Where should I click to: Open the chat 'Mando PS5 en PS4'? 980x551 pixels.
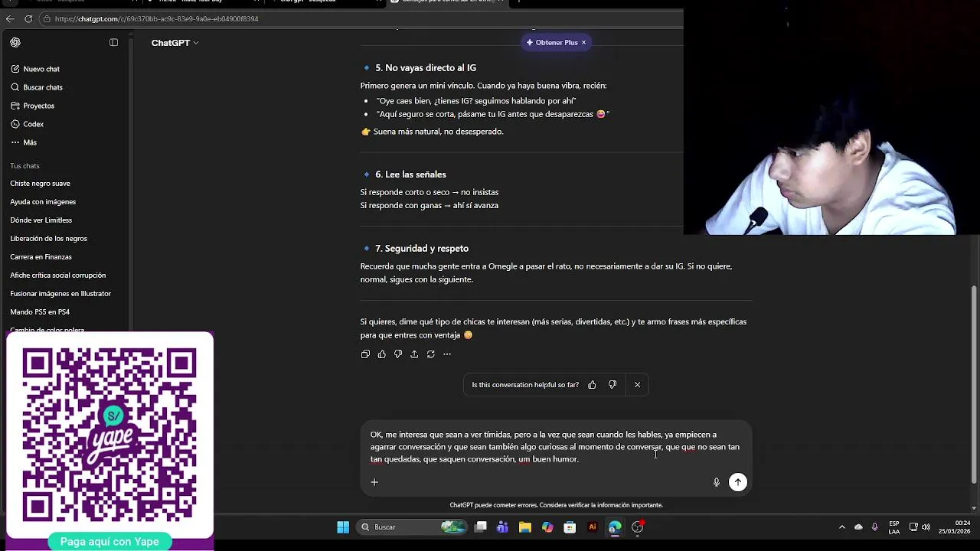click(x=40, y=312)
